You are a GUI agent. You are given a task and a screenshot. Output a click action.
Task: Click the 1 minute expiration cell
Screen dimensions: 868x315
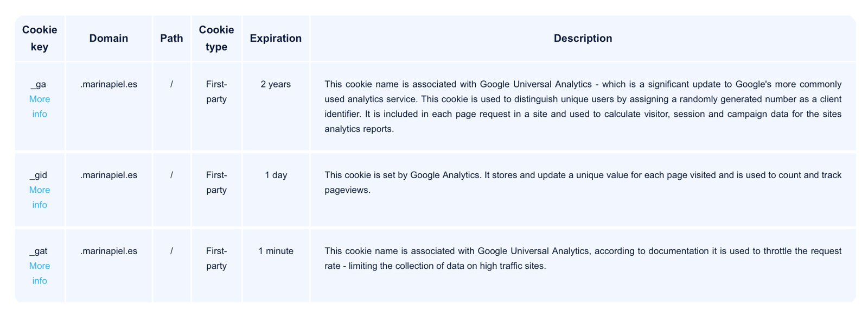tap(276, 251)
